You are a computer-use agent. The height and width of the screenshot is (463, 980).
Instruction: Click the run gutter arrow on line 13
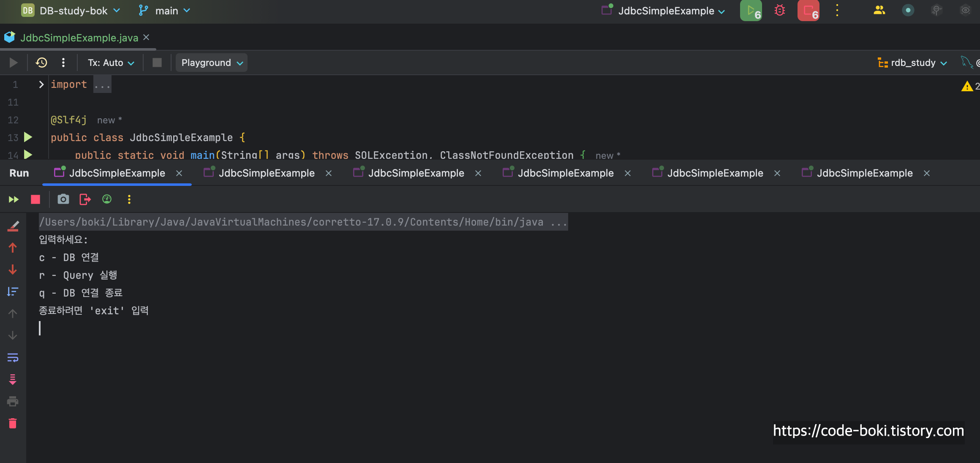(x=28, y=137)
